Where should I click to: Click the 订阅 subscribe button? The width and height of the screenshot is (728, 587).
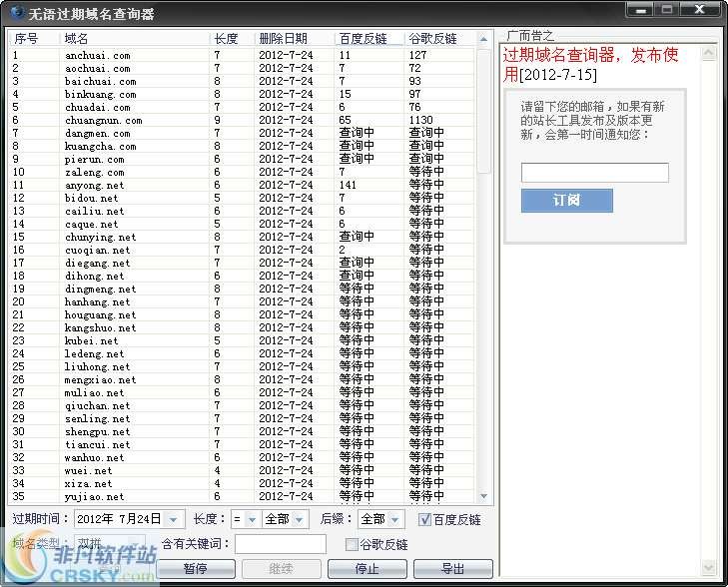click(567, 201)
